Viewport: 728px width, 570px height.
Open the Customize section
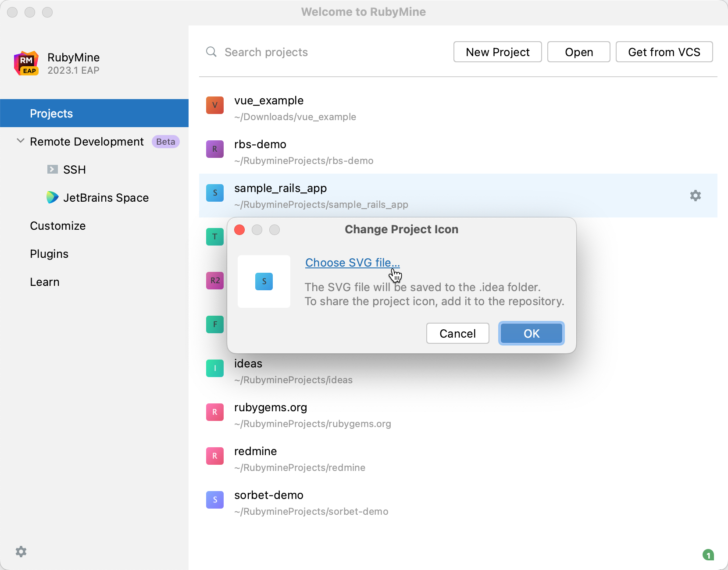pos(58,226)
